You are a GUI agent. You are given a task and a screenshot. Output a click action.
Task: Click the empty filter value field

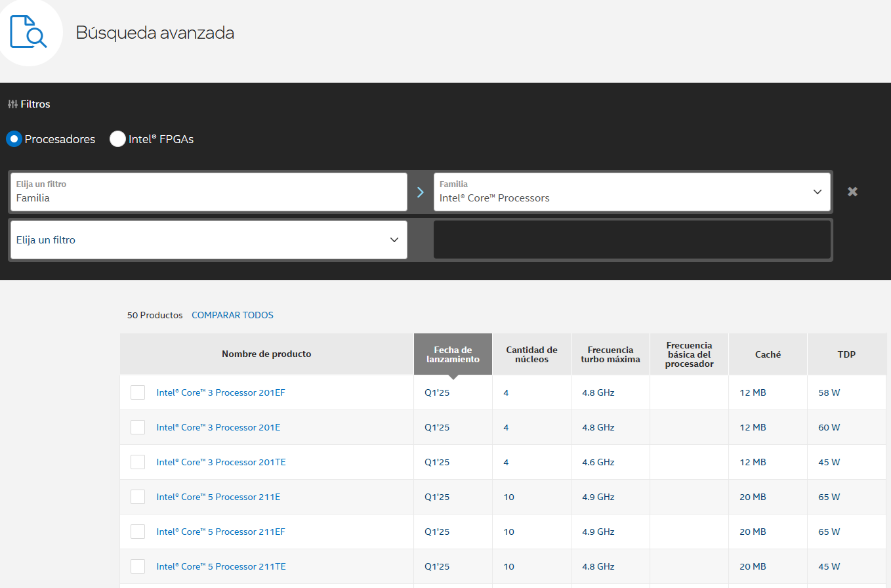(x=632, y=240)
